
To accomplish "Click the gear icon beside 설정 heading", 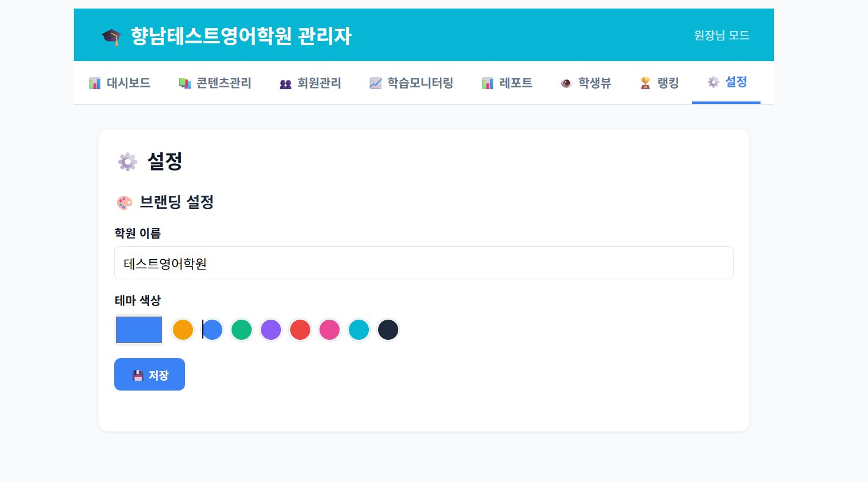I will tap(127, 161).
